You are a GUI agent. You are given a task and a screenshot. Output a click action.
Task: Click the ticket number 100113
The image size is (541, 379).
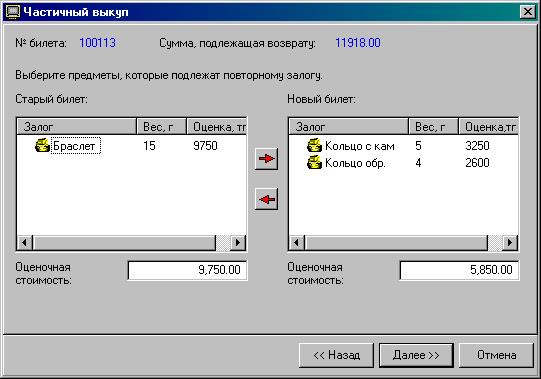(98, 43)
